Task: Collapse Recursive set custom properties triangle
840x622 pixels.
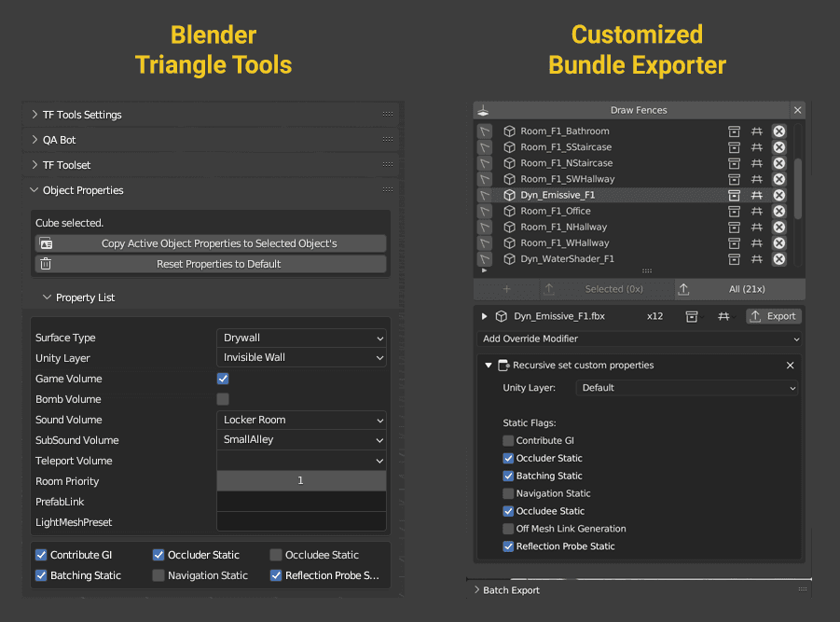Action: click(489, 366)
